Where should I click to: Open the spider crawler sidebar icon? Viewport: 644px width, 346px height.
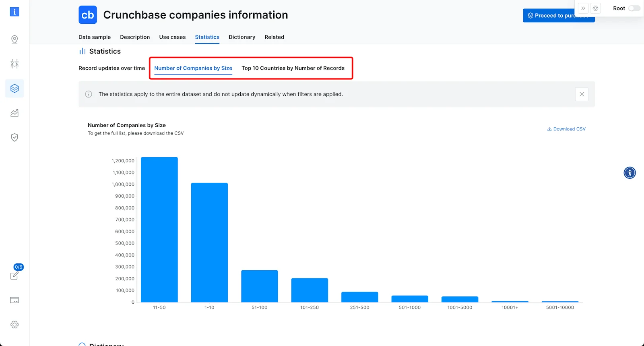14,64
